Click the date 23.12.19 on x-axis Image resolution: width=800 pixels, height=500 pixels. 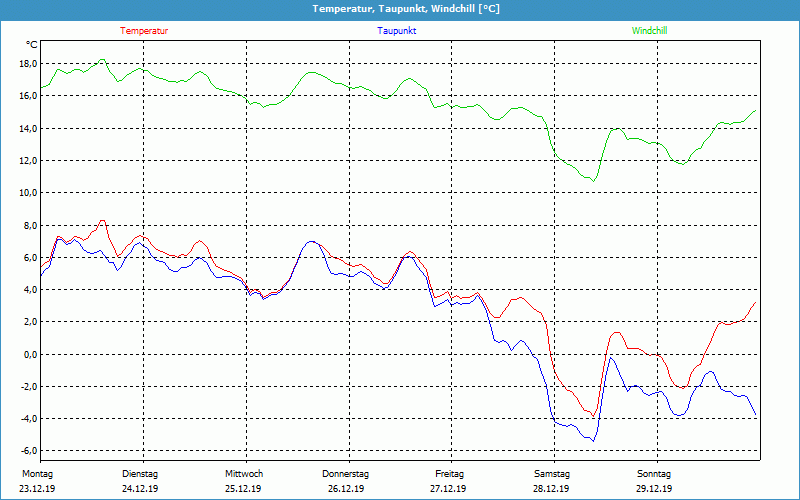point(37,489)
